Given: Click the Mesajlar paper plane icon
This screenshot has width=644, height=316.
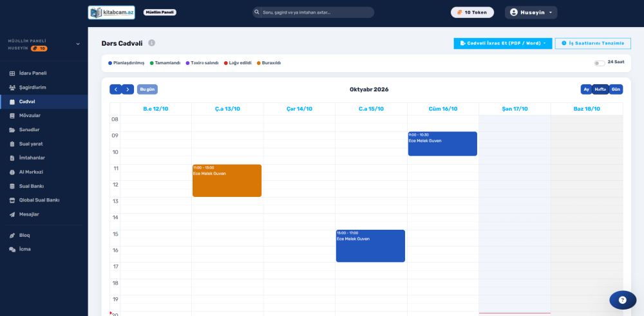Looking at the screenshot, I should (x=12, y=214).
